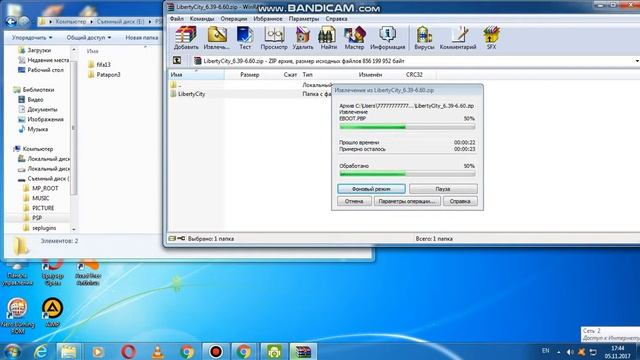This screenshot has height=360, width=640.
Task: Open the Просмотр (View) toolbar icon
Action: point(274,38)
